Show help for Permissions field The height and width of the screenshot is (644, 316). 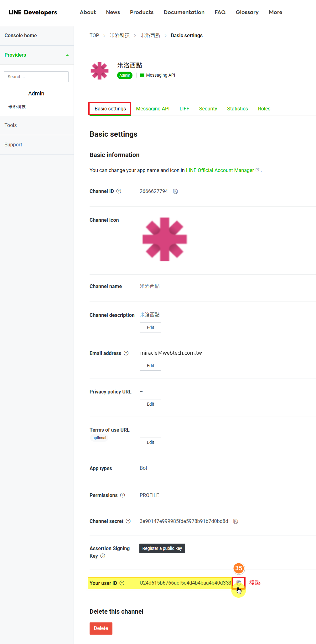(x=122, y=495)
